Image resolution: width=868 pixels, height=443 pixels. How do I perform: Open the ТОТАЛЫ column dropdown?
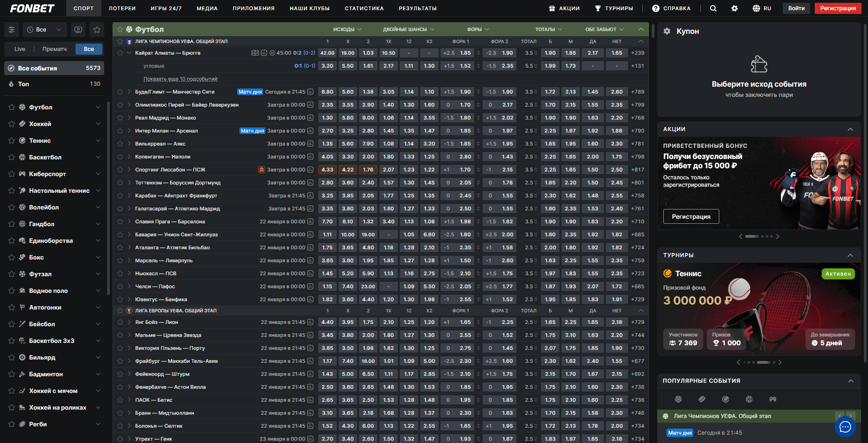coord(548,29)
